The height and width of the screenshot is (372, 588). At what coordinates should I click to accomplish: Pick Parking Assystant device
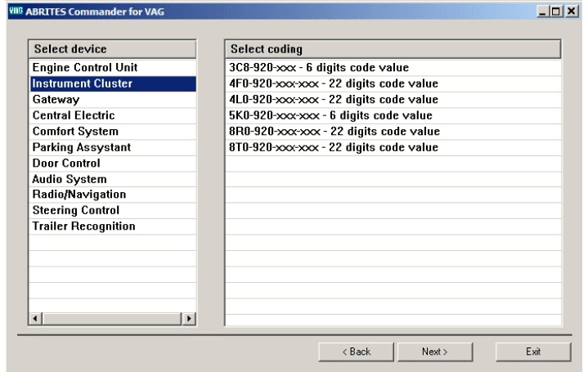click(x=81, y=147)
